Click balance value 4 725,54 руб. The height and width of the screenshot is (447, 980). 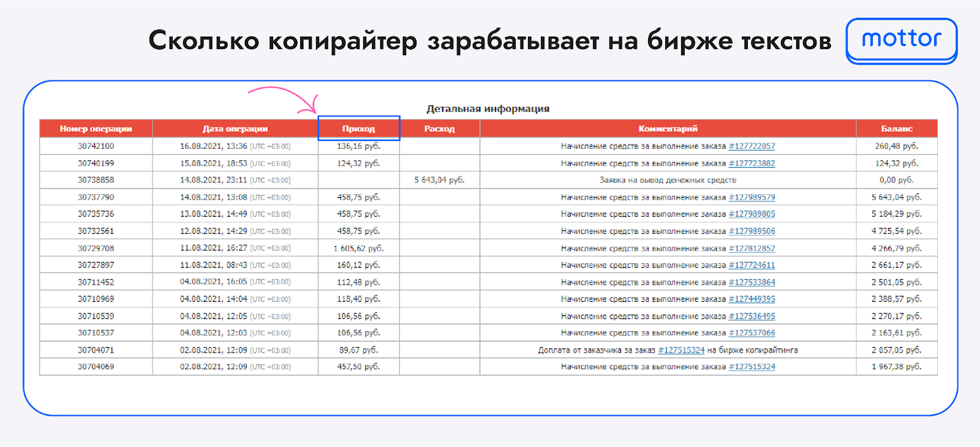[897, 231]
